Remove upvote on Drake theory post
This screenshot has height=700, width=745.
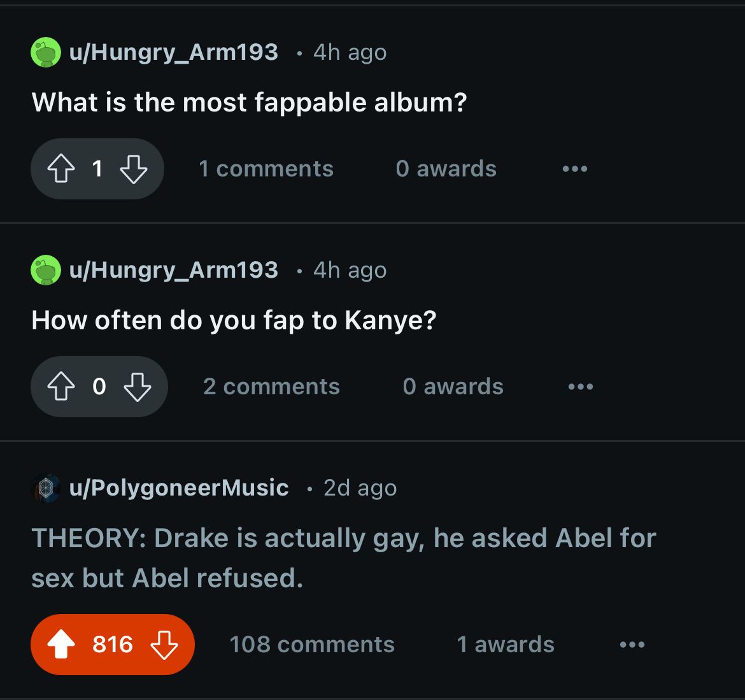(x=61, y=645)
